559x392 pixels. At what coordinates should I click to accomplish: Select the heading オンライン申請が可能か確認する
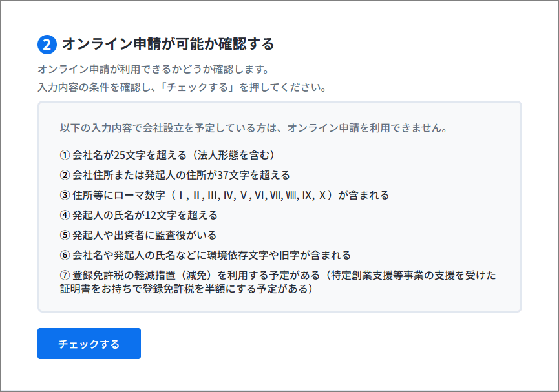point(168,44)
